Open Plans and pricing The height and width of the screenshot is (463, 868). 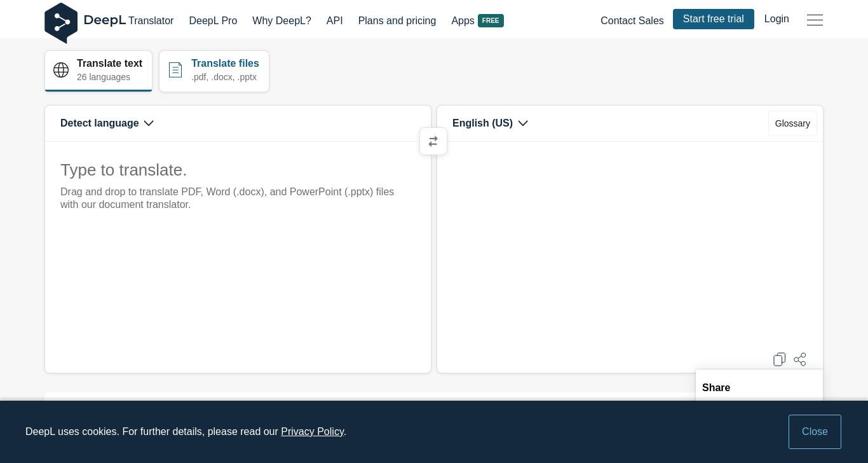(x=397, y=21)
